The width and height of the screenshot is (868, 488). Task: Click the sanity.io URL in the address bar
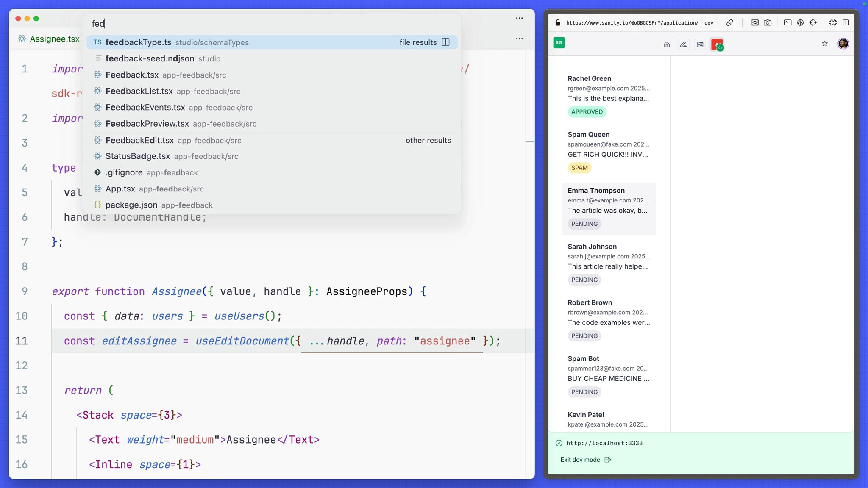point(640,23)
